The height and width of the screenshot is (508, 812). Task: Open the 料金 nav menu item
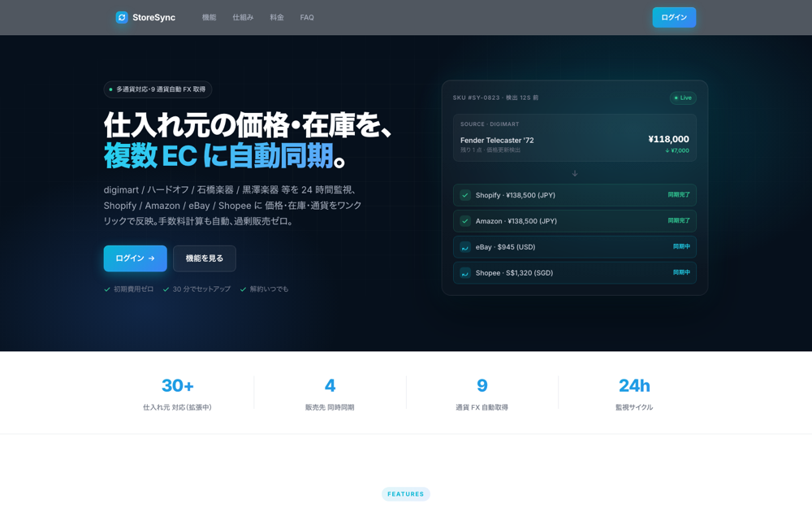coord(277,18)
